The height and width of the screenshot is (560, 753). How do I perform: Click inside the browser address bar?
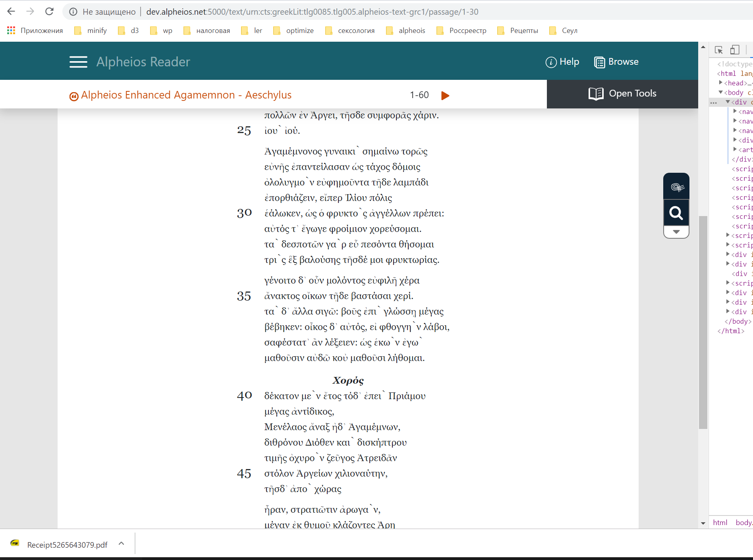point(278,12)
